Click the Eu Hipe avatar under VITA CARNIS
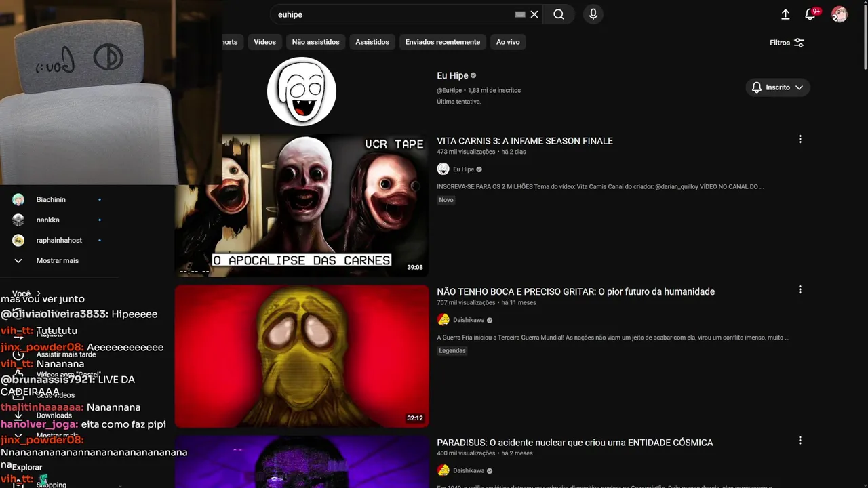 click(443, 169)
